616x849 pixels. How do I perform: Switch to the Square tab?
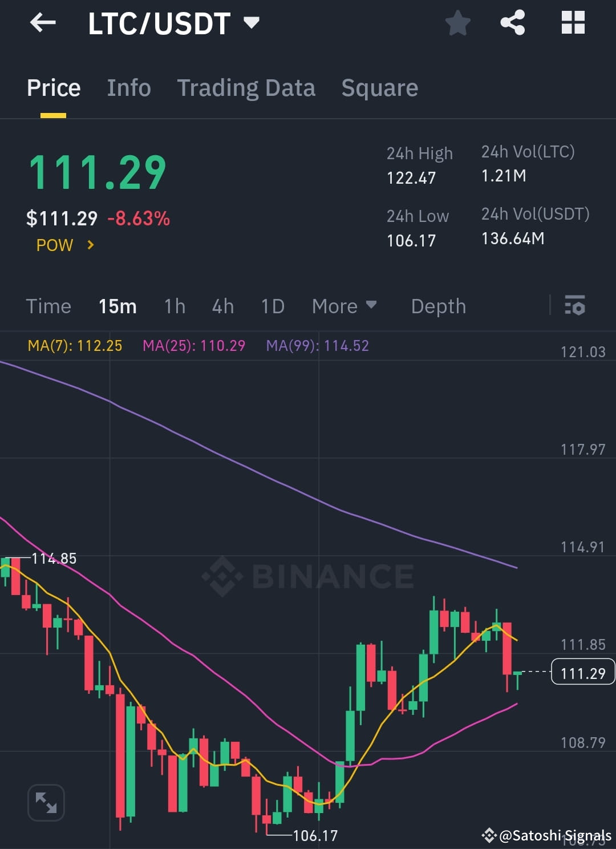pos(379,88)
